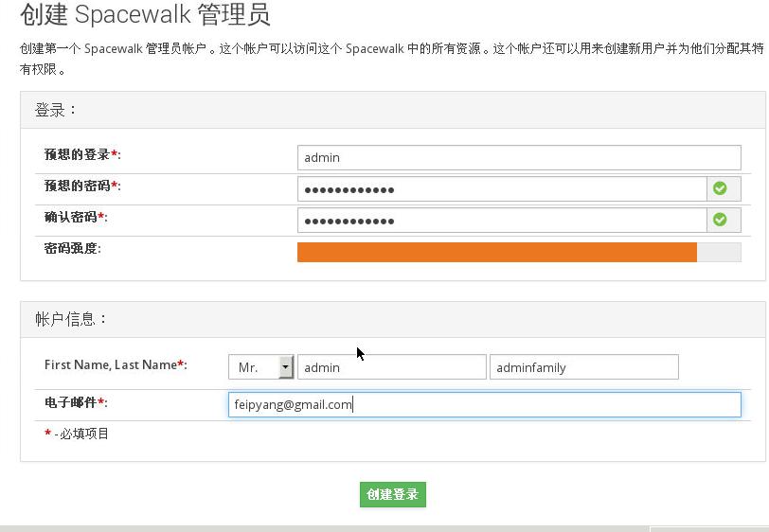Click the first name field containing admin
Screen dimensions: 769x532
click(392, 367)
